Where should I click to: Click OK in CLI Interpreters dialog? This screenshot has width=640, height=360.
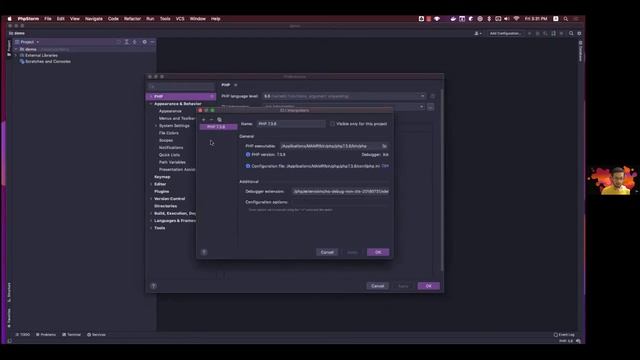pyautogui.click(x=378, y=252)
